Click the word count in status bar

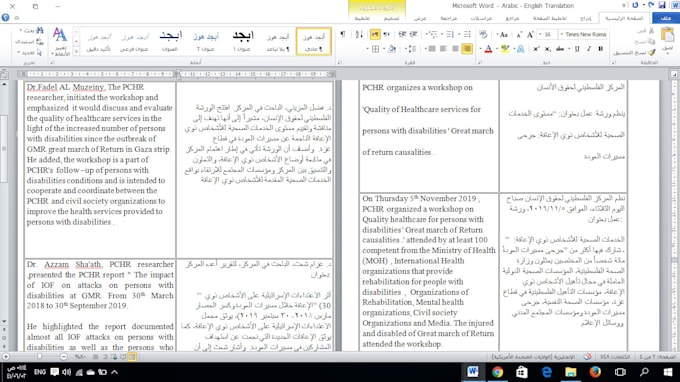click(615, 357)
